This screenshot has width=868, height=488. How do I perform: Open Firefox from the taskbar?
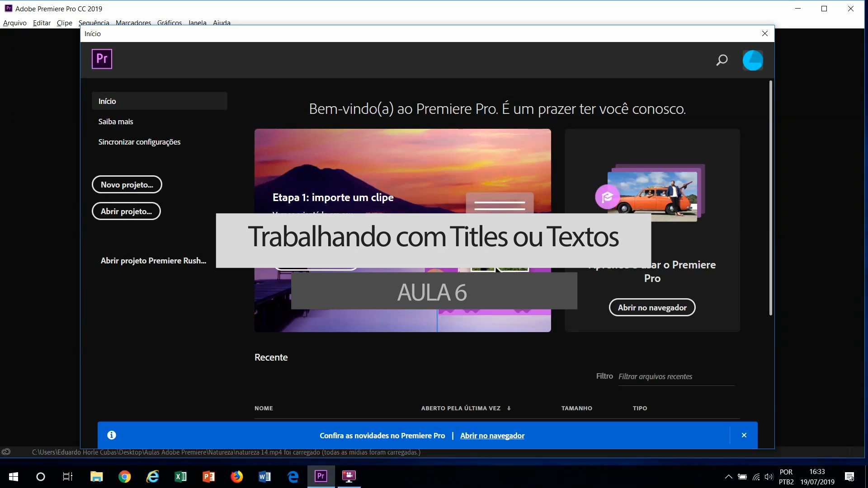pyautogui.click(x=236, y=476)
